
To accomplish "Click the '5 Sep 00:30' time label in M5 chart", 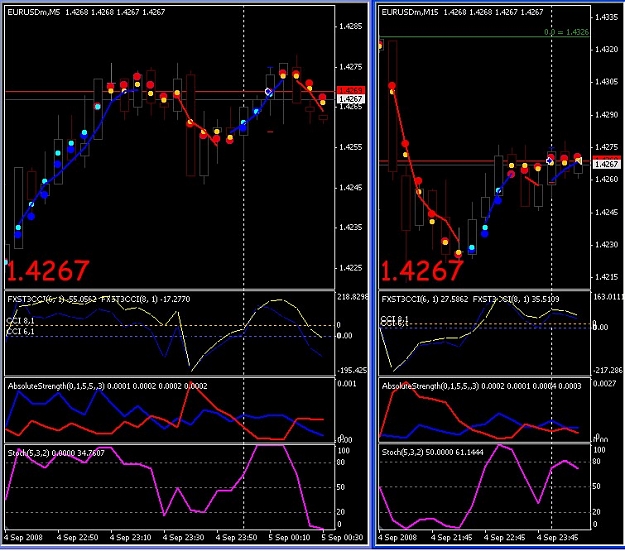I will (343, 537).
